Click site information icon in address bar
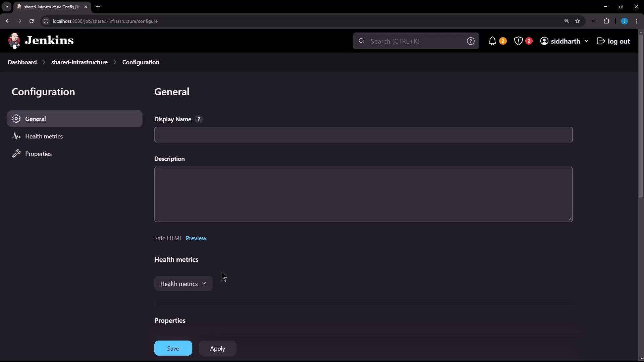This screenshot has width=644, height=362. tap(46, 21)
